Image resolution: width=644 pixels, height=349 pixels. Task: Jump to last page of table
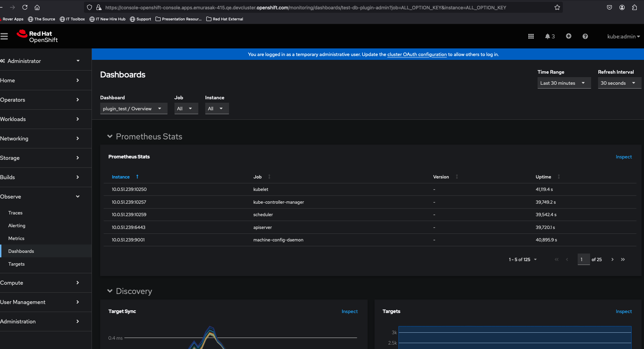[623, 259]
